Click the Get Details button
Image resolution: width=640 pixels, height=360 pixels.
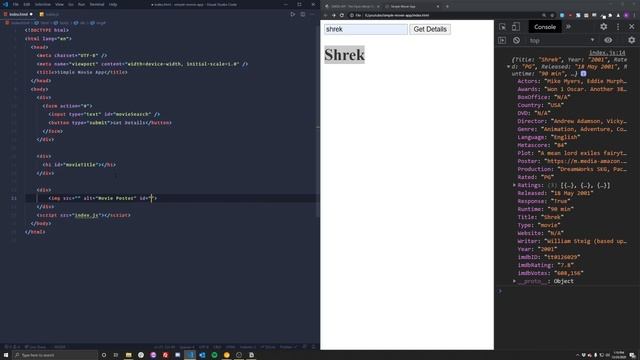click(430, 29)
